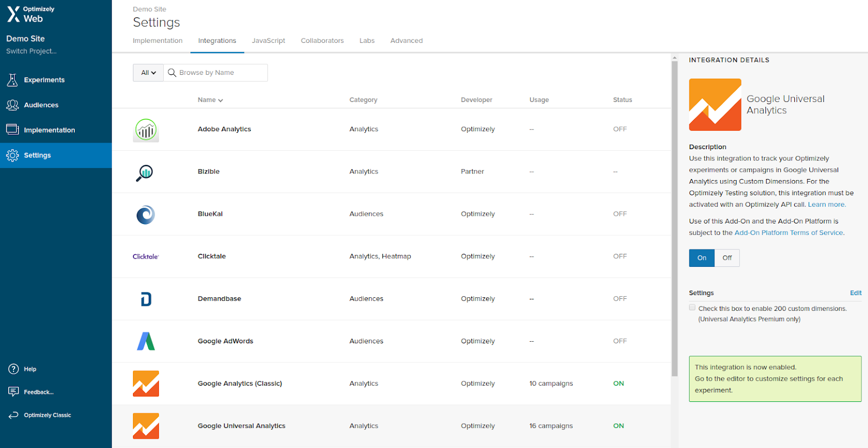The width and height of the screenshot is (868, 448).
Task: Select the BlueKai swirl logo
Action: coord(146,215)
